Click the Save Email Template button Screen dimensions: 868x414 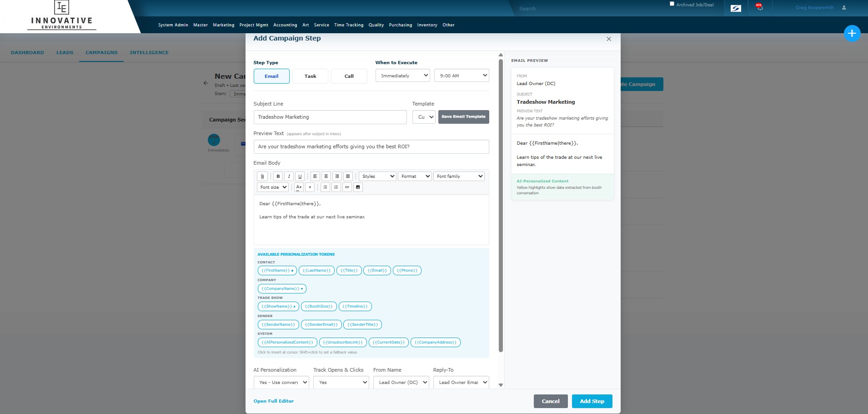[x=463, y=117]
